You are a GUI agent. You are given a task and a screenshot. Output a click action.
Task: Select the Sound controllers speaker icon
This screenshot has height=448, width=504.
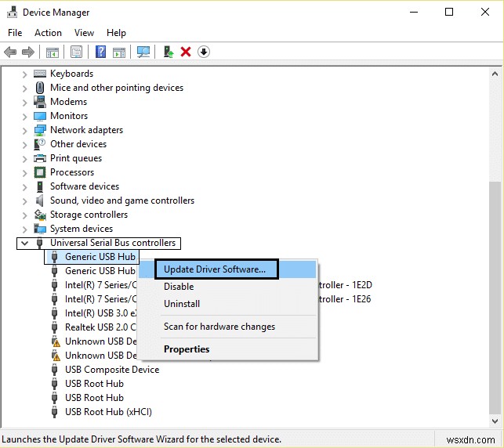click(39, 201)
